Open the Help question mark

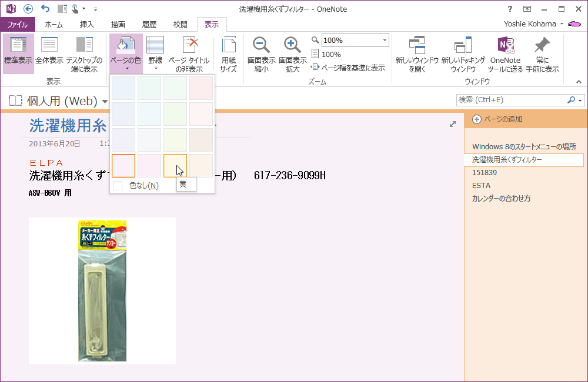[510, 9]
